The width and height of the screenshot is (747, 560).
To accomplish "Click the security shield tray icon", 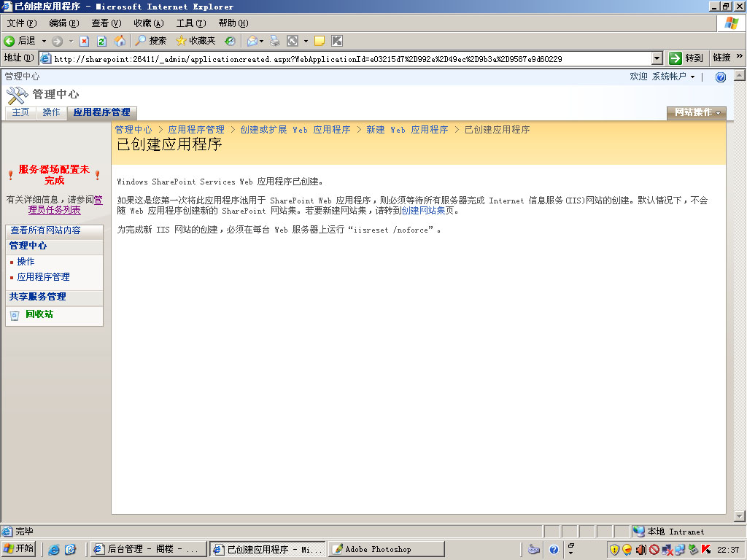I will [614, 550].
